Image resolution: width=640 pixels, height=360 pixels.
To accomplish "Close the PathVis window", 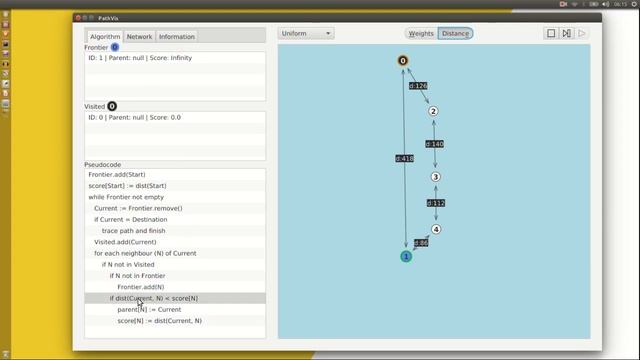I will [78, 18].
